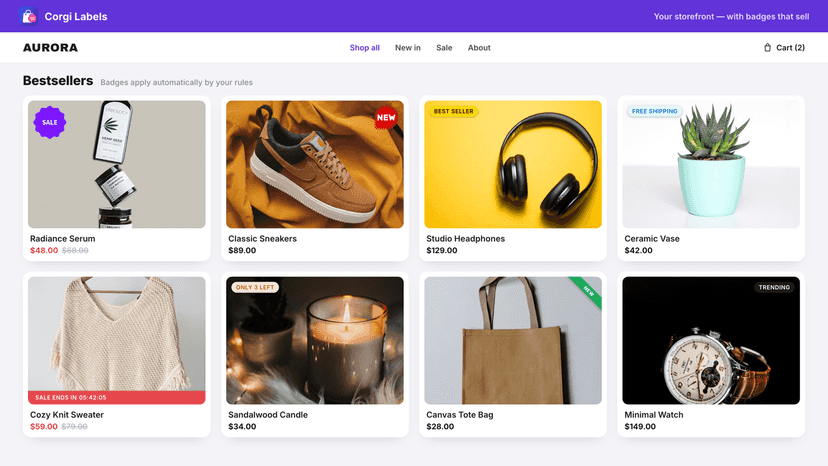Open the Sandalwood Candle product image
The width and height of the screenshot is (828, 466).
(315, 340)
